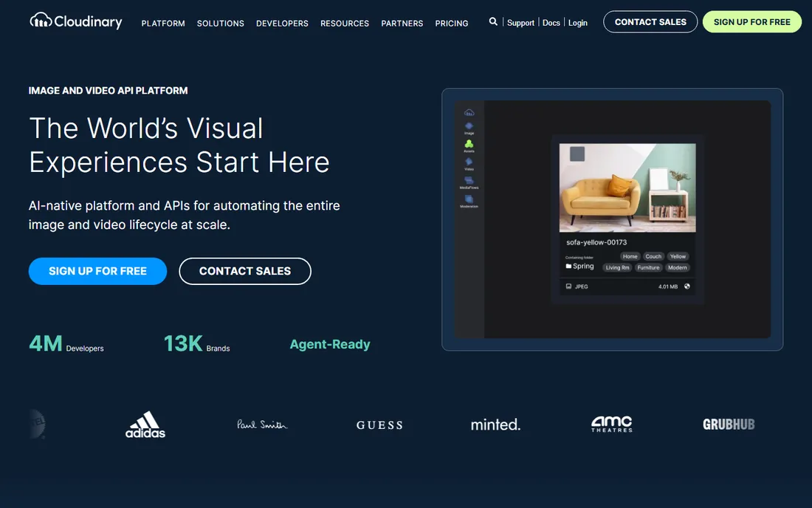Click the Modern tag chip
The width and height of the screenshot is (812, 508).
(678, 268)
